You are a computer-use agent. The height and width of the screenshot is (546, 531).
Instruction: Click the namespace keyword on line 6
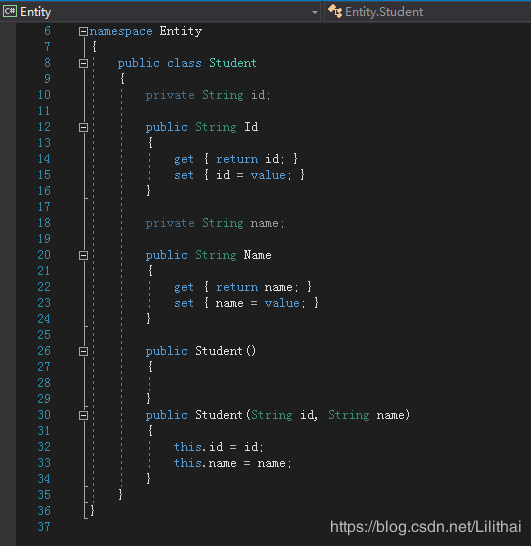pos(121,31)
